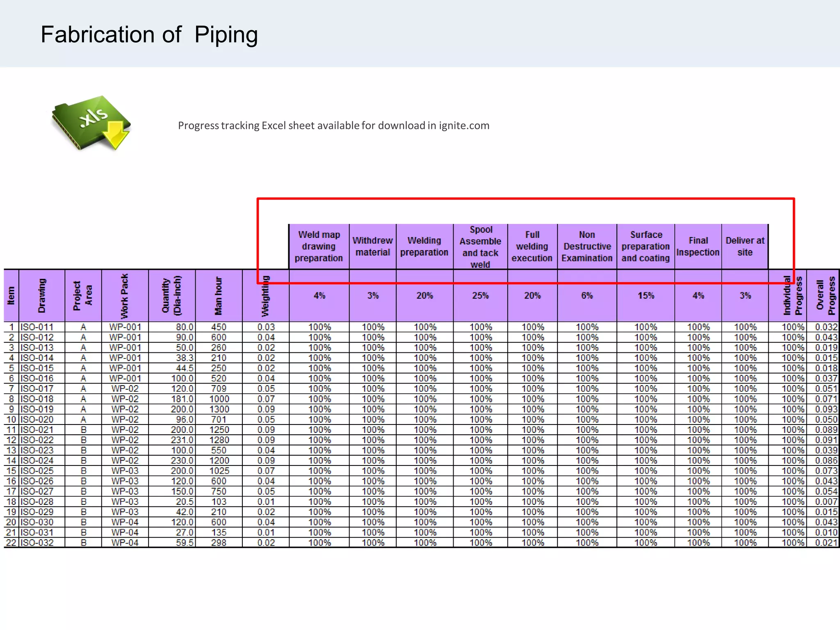
Task: Select drawing cell ISO-011
Action: tap(42, 327)
